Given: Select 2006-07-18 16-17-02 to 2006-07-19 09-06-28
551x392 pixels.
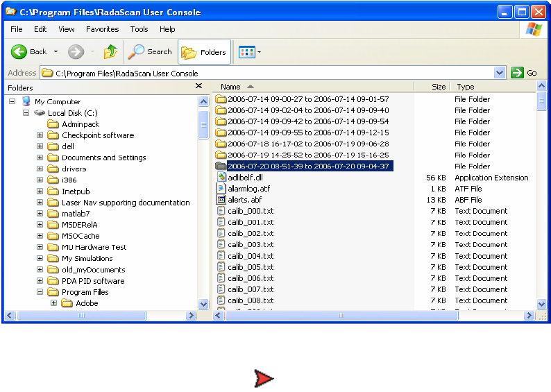Looking at the screenshot, I should pos(308,144).
